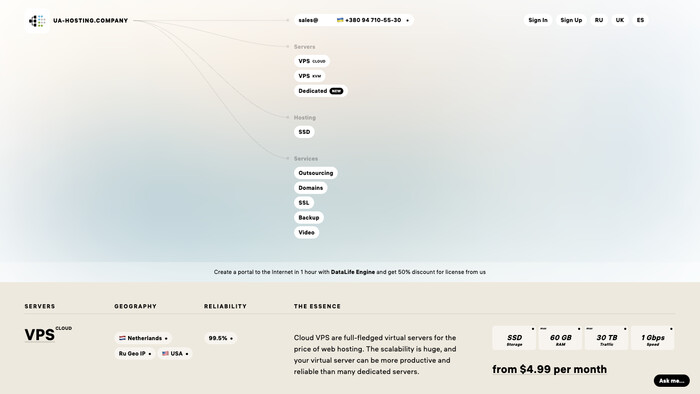Click the Hosting section label
This screenshot has height=394, width=700.
pyautogui.click(x=304, y=118)
